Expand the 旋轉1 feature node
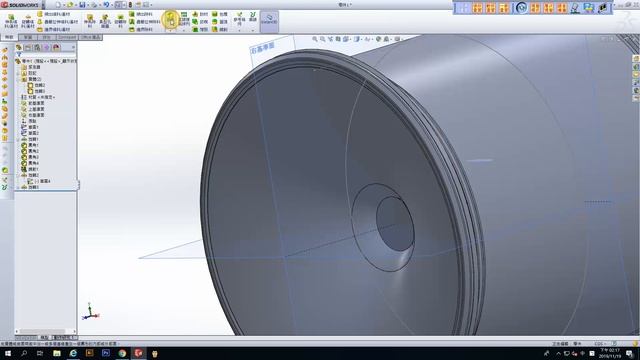 point(18,139)
